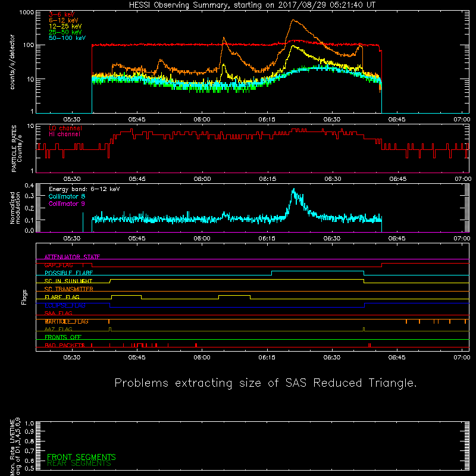Click the BAD PACKETS flag label
The image size is (476, 476).
[65, 345]
